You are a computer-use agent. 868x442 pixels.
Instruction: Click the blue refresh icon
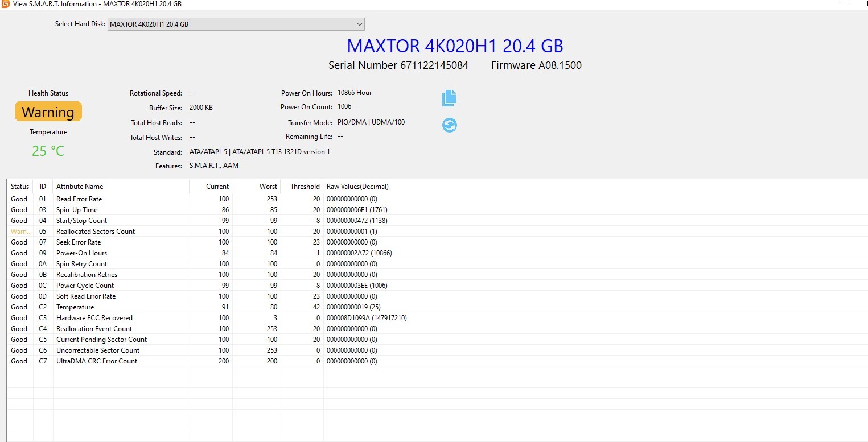point(450,125)
